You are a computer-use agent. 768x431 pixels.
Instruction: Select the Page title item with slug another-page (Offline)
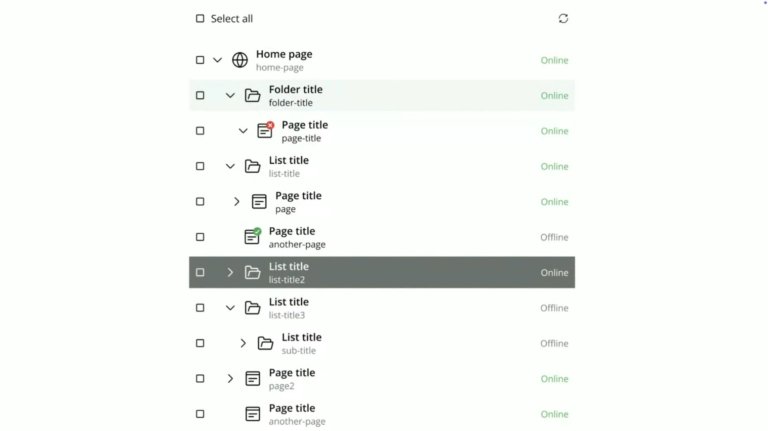pyautogui.click(x=296, y=237)
